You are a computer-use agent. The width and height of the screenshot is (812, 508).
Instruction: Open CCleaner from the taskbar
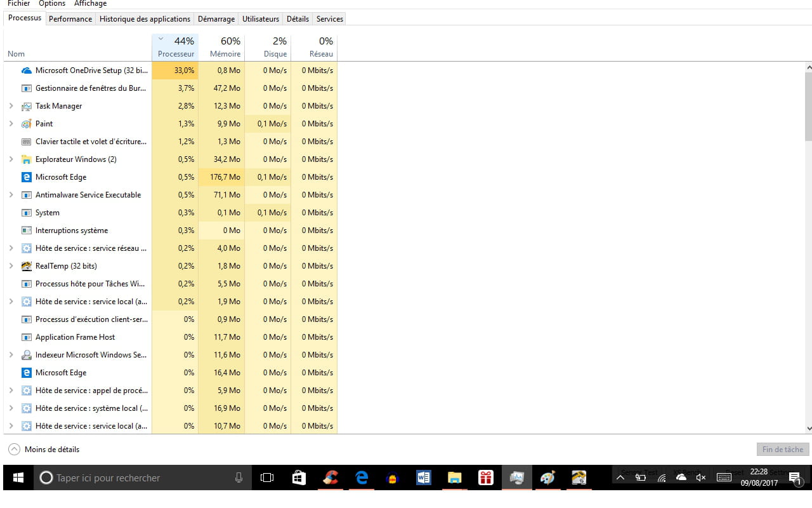[x=330, y=478]
